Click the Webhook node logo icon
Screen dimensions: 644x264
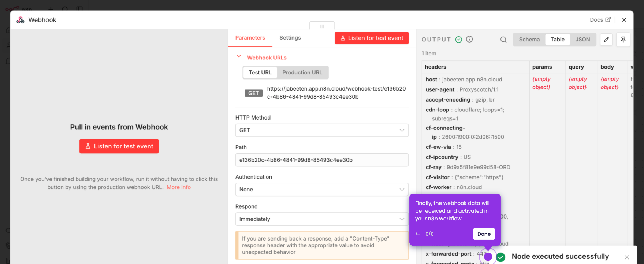click(x=21, y=20)
